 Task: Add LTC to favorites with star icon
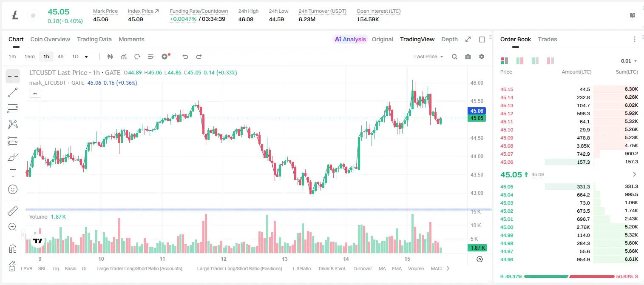(x=33, y=15)
